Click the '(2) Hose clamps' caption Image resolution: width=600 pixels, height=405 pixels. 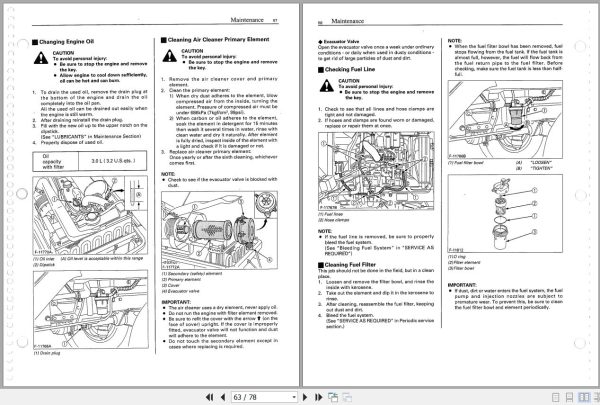click(334, 220)
